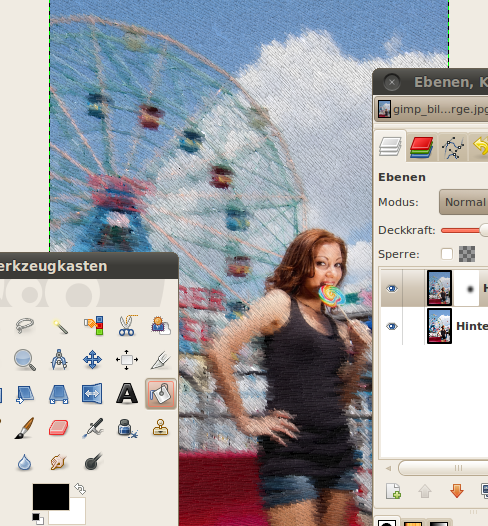Select the Move tool

click(x=93, y=360)
